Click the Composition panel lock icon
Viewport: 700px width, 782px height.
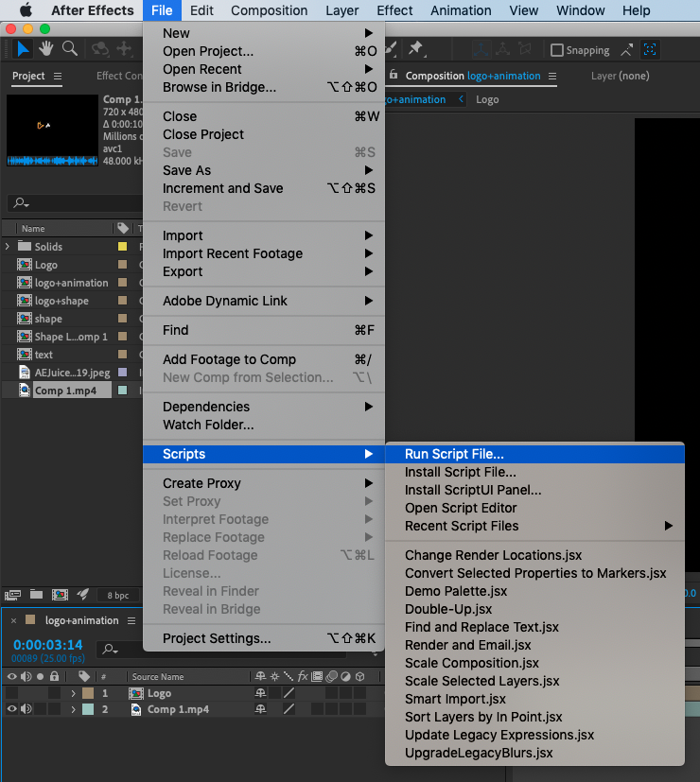394,75
